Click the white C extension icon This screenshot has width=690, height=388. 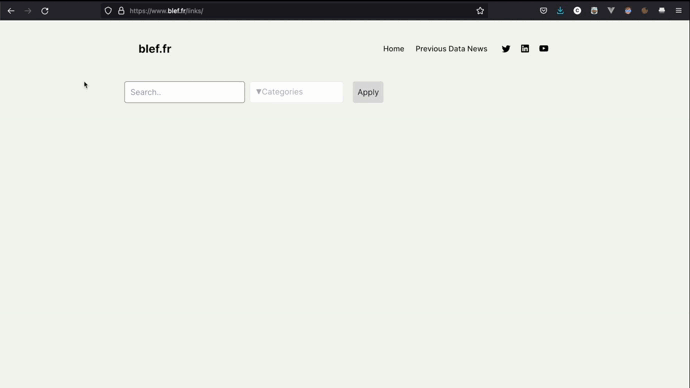pos(577,11)
